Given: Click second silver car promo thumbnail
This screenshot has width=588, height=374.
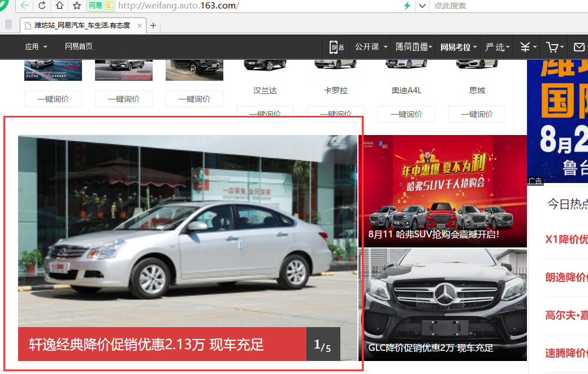Looking at the screenshot, I should tap(124, 70).
